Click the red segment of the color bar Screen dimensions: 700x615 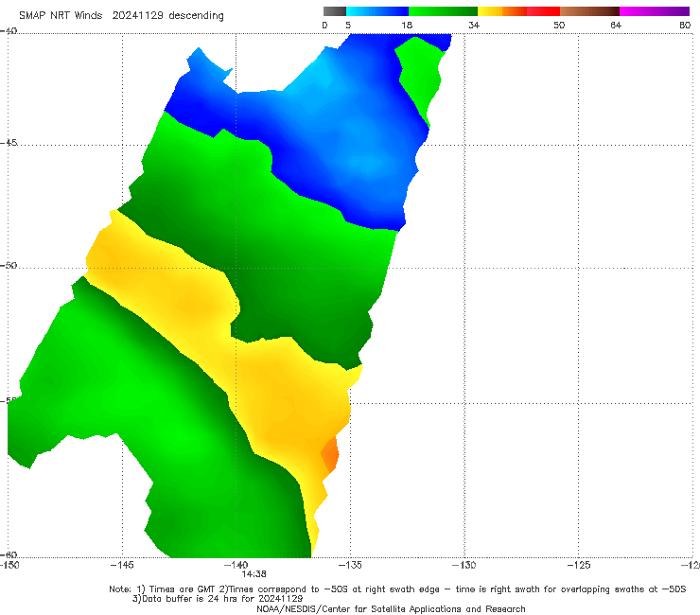click(543, 11)
